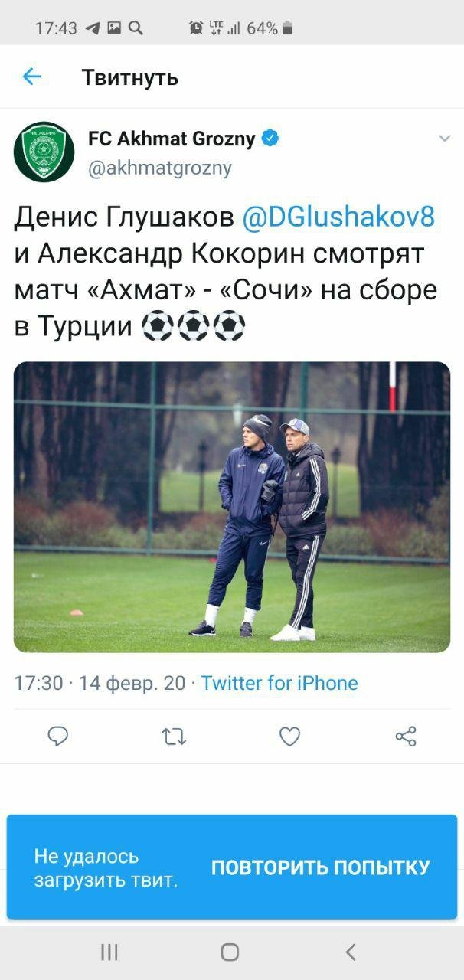Screen dimensions: 464x980
Task: Click the Твитнуть header title
Action: click(130, 77)
